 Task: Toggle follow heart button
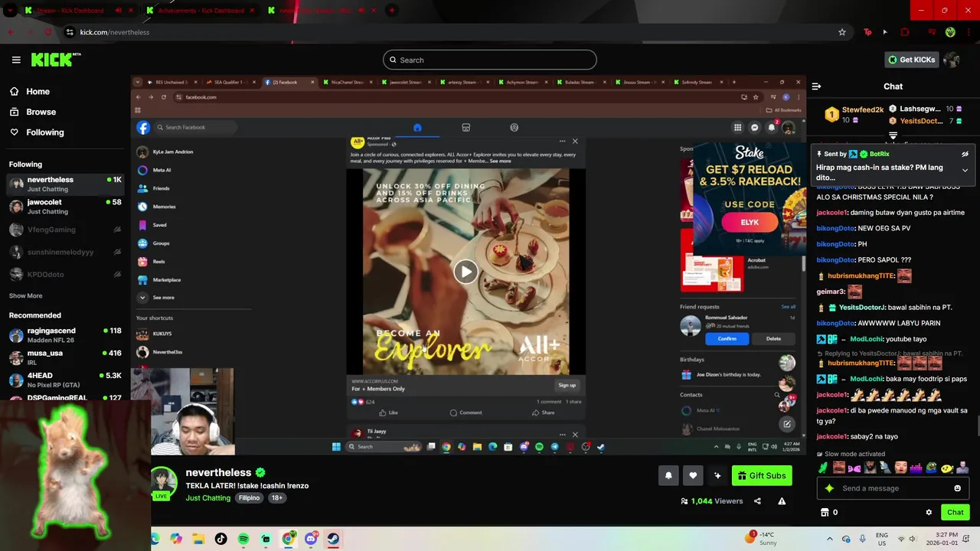[693, 475]
